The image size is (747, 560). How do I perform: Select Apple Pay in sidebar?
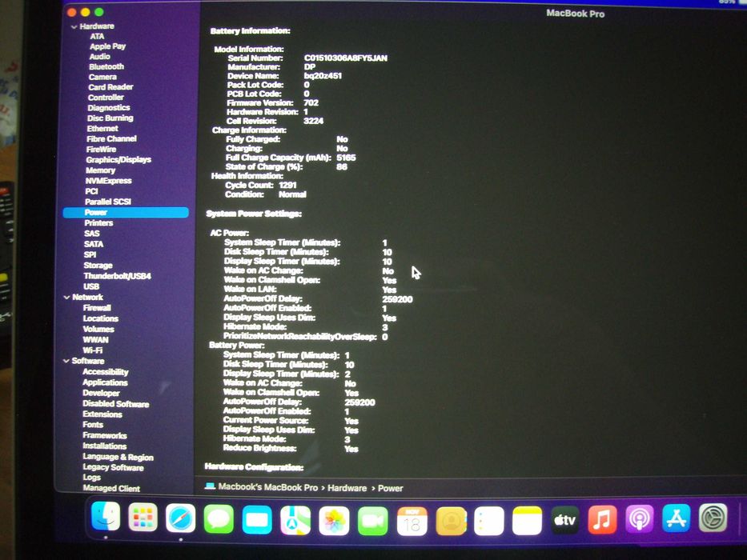107,46
